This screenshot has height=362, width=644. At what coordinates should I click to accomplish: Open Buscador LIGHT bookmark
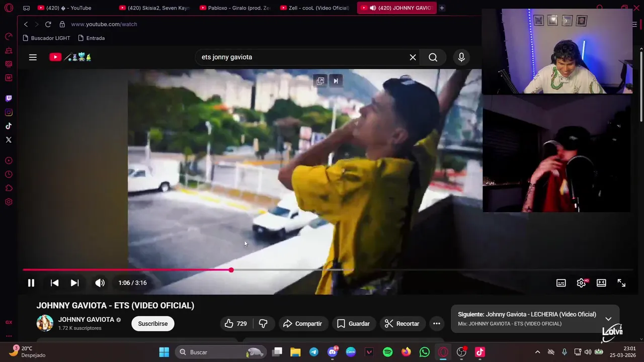46,38
